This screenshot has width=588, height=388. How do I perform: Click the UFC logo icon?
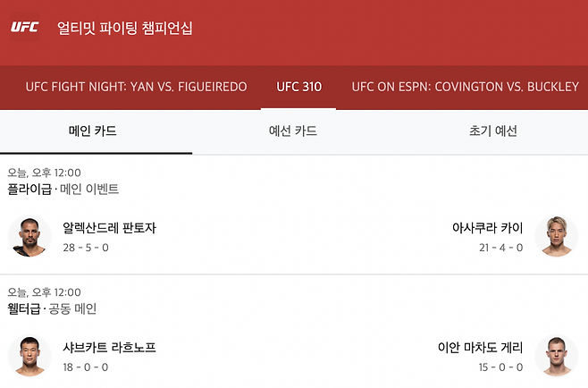(24, 27)
